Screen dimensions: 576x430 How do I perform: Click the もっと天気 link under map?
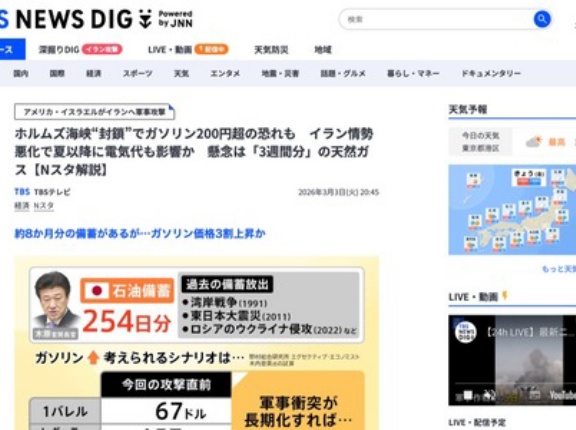pyautogui.click(x=559, y=269)
